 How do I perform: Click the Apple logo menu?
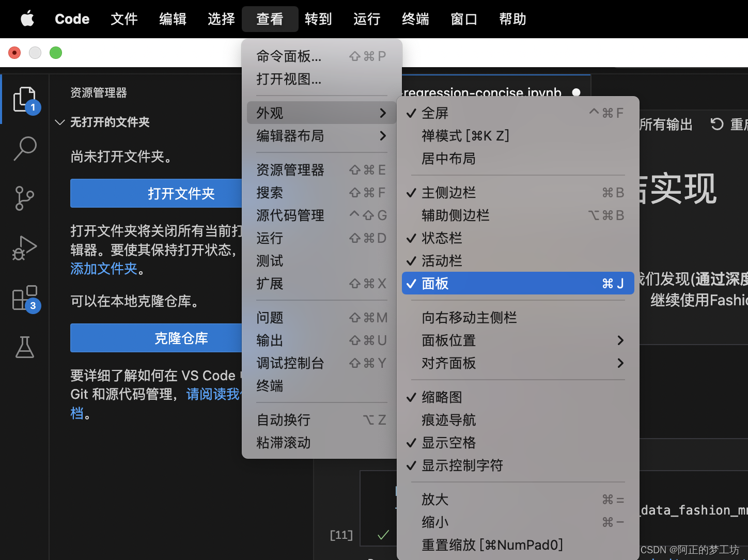[27, 19]
